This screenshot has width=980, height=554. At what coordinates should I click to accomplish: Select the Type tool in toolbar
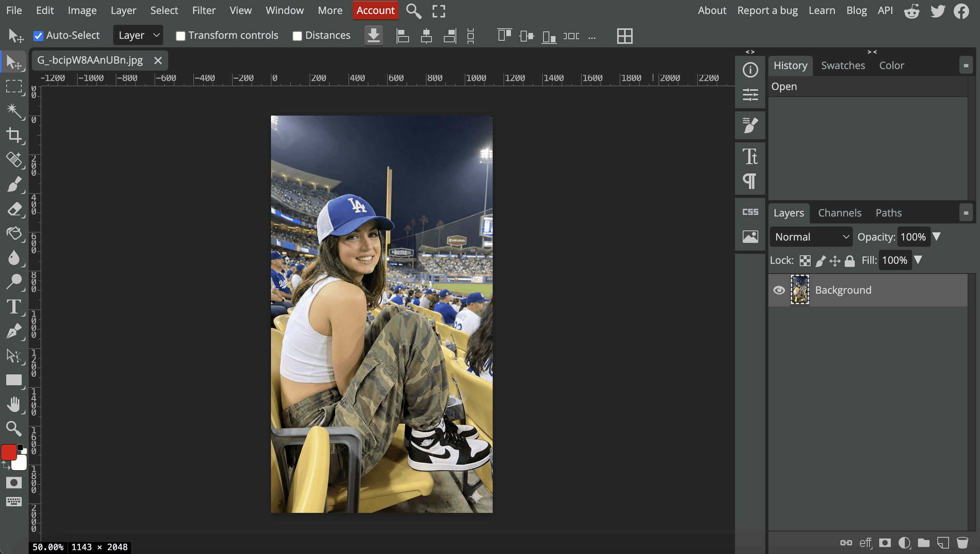click(14, 307)
